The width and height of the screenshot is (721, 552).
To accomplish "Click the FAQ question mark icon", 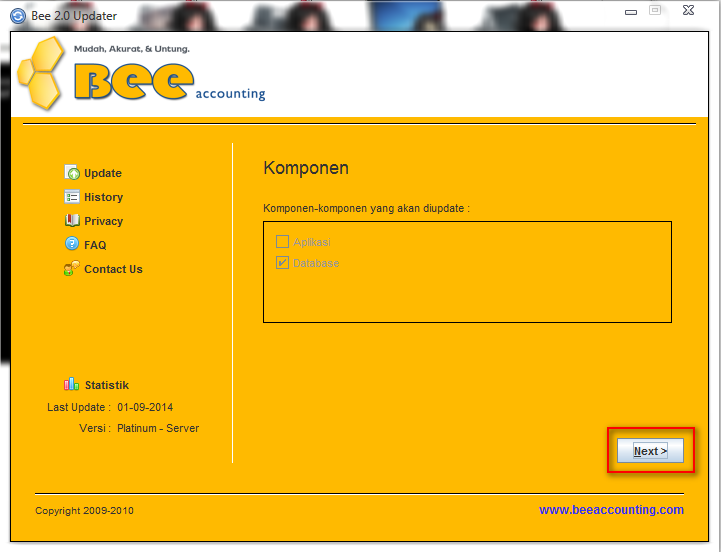I will coord(72,244).
